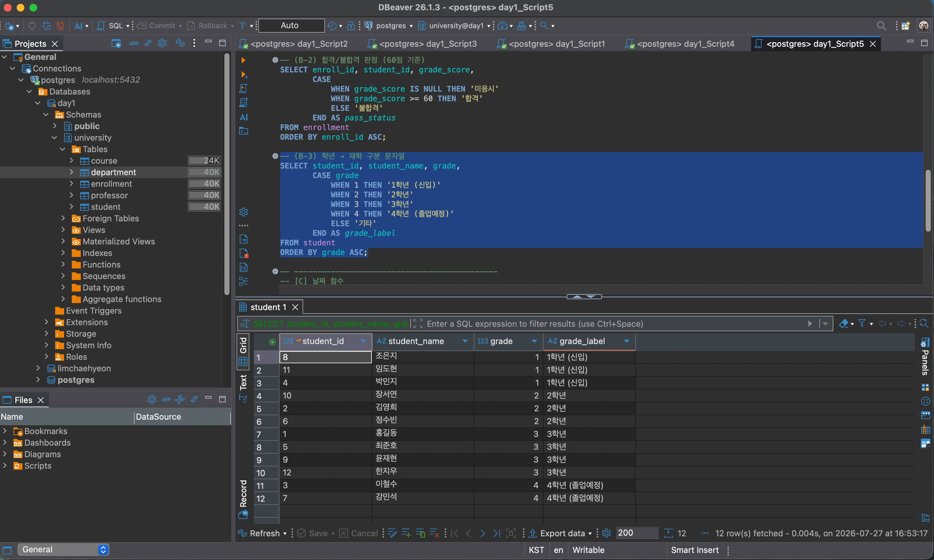Collapse all nodes in Projects panel
Viewport: 934px width, 560px height.
click(134, 43)
